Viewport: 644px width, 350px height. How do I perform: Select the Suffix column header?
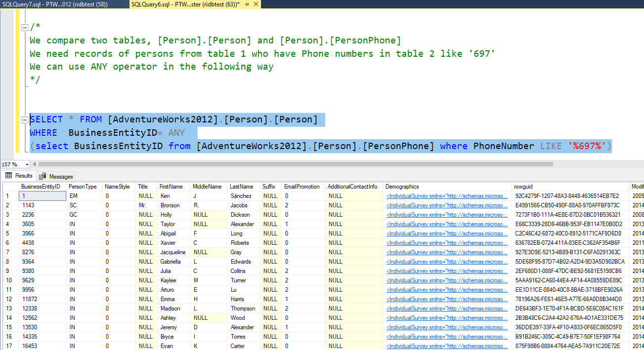coord(271,187)
